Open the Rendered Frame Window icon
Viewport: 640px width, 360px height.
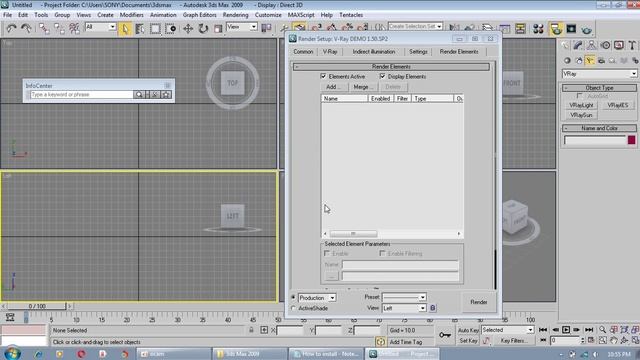click(571, 29)
